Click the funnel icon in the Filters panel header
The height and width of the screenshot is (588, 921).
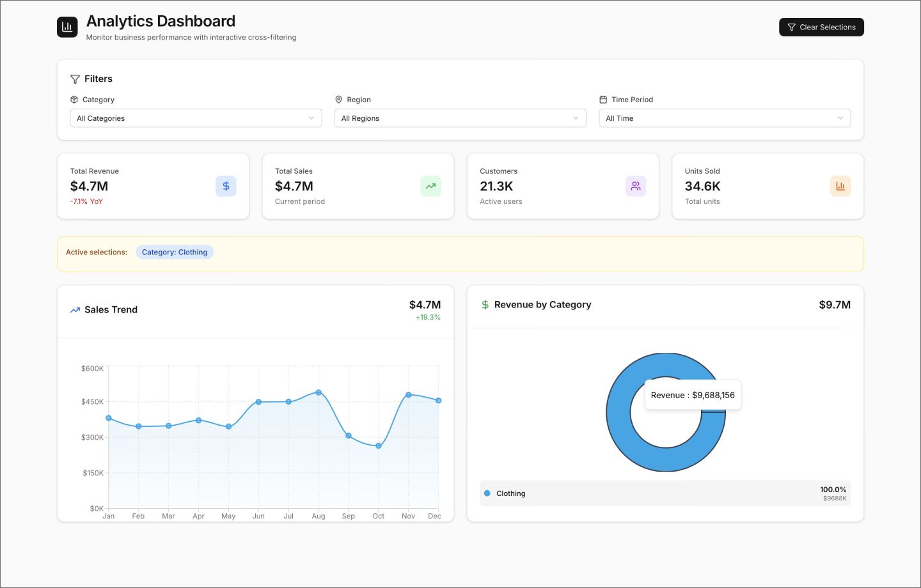75,79
